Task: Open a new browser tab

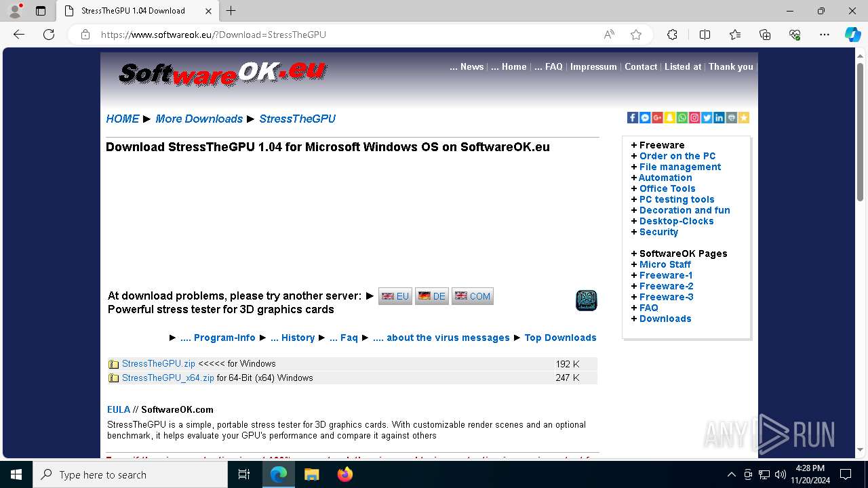Action: click(x=231, y=11)
